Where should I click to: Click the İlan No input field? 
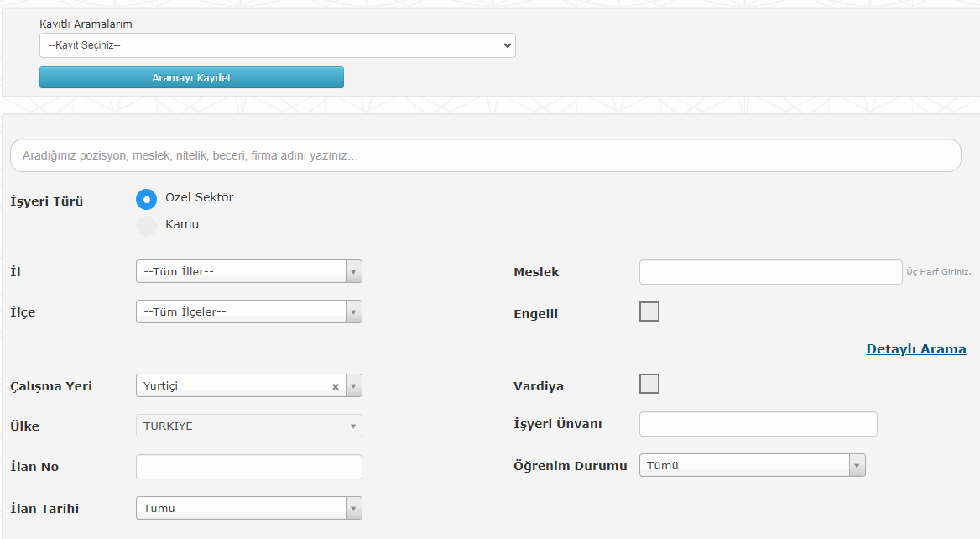click(248, 467)
